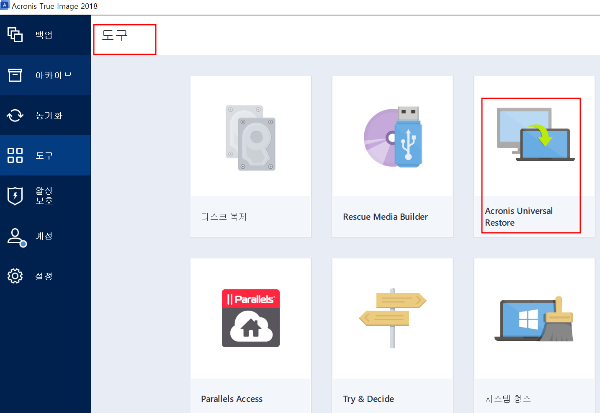Open the 아카이브 archive box section
Viewport: 600px width, 413px height.
coord(45,75)
